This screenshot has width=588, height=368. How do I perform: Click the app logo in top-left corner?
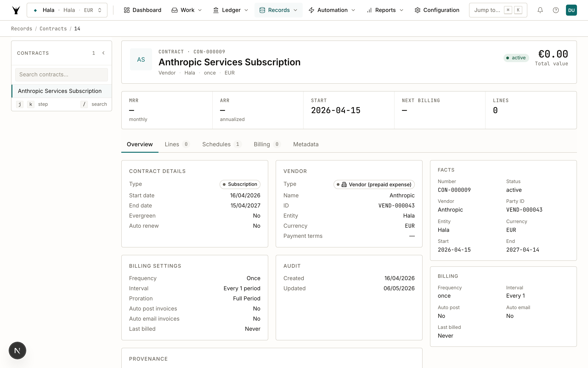16,10
